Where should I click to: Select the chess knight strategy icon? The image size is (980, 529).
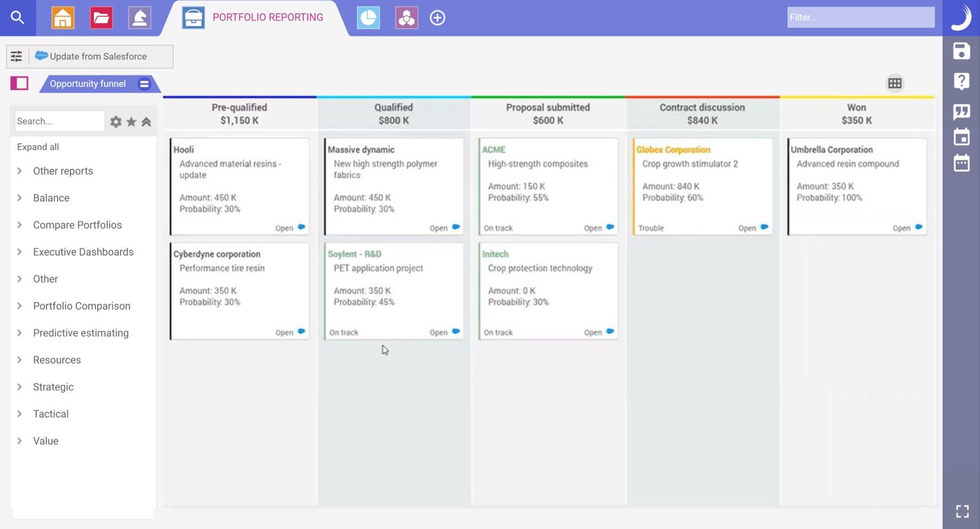click(140, 17)
